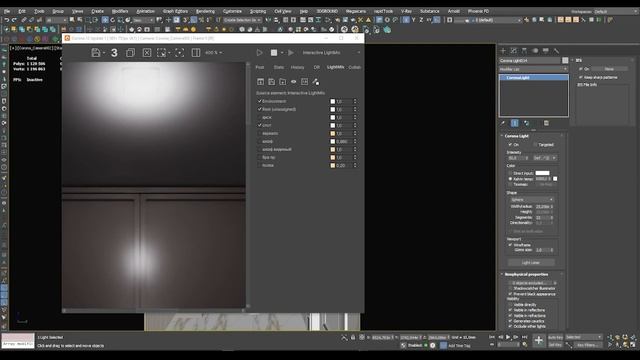Image resolution: width=640 pixels, height=360 pixels.
Task: Toggle the Environment LightMix checkbox
Action: pos(260,101)
